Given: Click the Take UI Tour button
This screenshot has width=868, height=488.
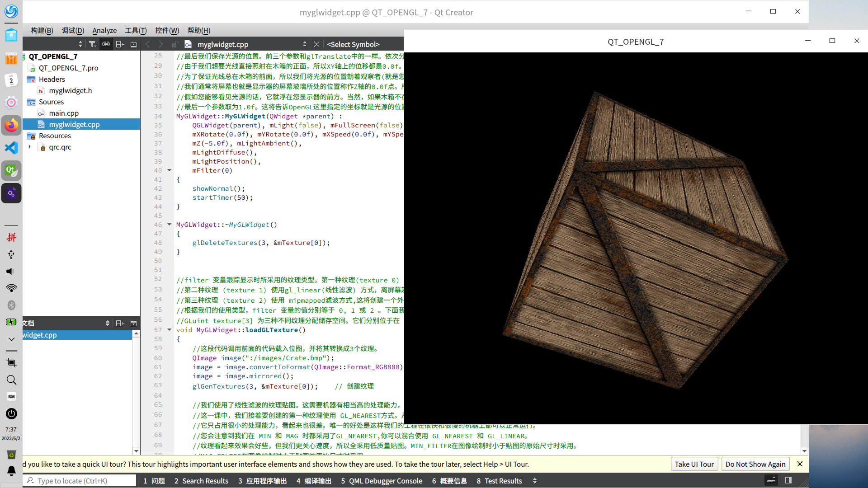Looking at the screenshot, I should (x=694, y=464).
